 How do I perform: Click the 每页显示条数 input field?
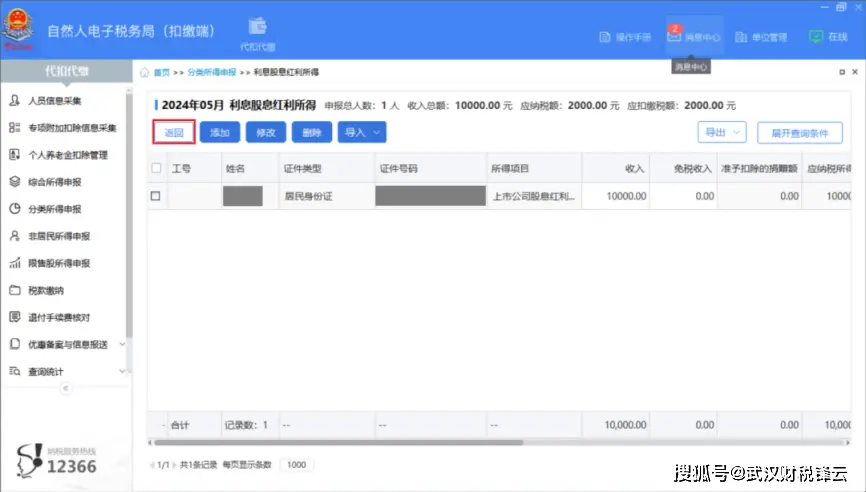[296, 465]
